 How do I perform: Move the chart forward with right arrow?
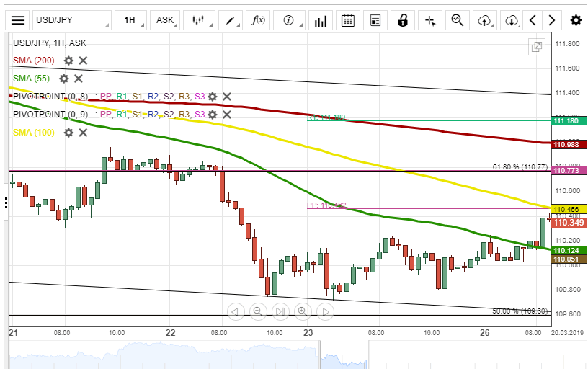click(x=552, y=20)
